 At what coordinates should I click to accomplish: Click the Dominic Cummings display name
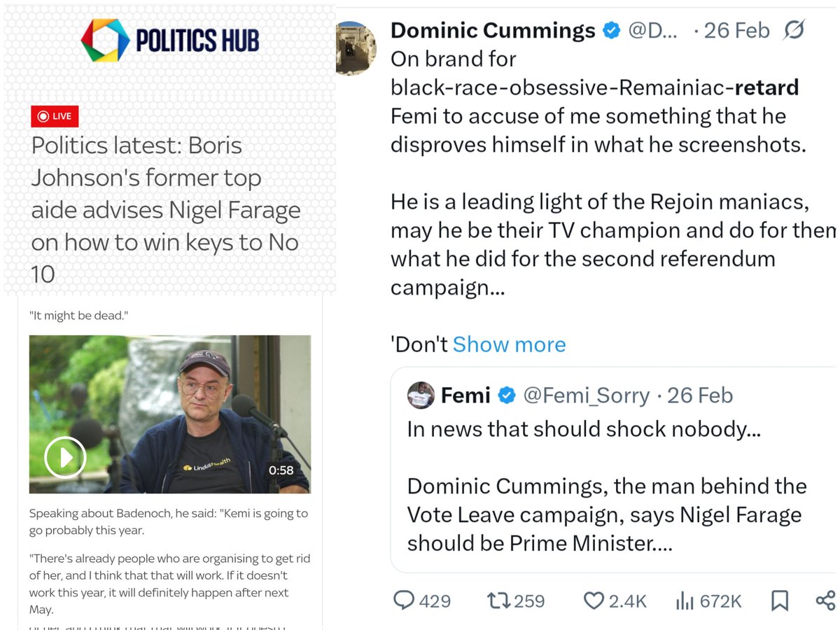[493, 31]
